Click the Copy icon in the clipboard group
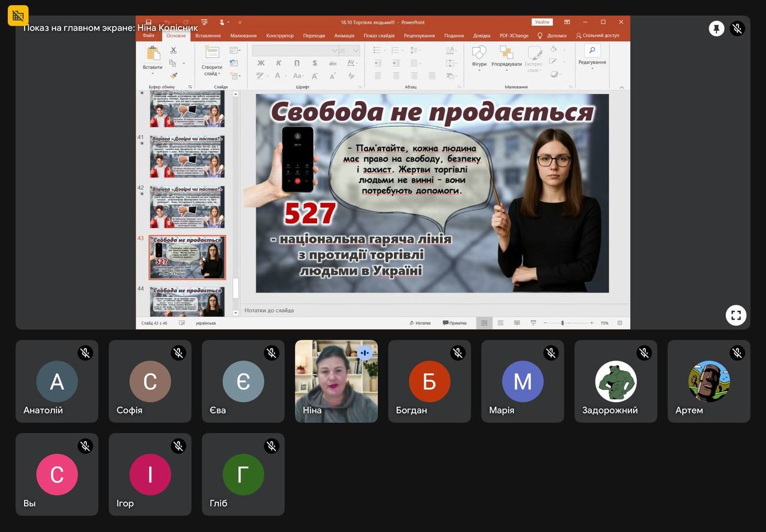766x532 pixels. [x=172, y=63]
